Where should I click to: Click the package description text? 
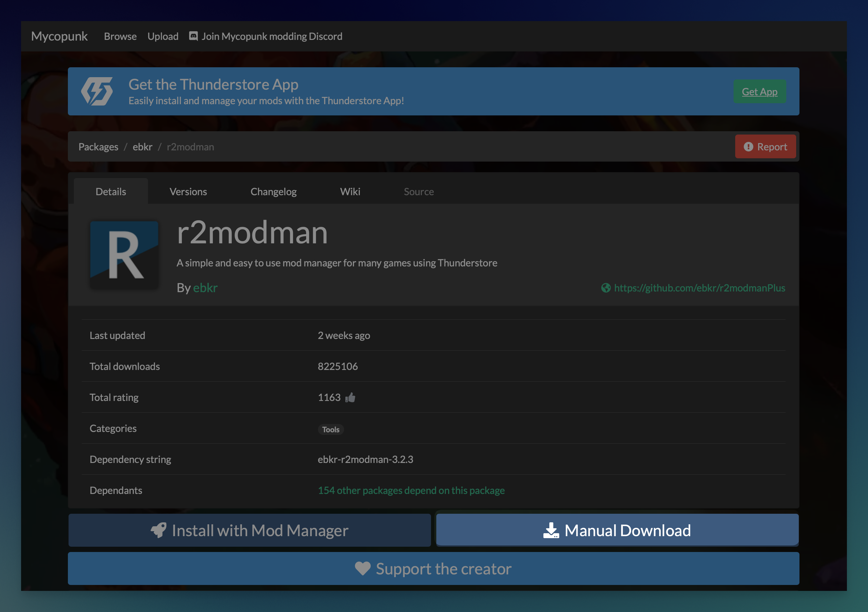pyautogui.click(x=337, y=263)
